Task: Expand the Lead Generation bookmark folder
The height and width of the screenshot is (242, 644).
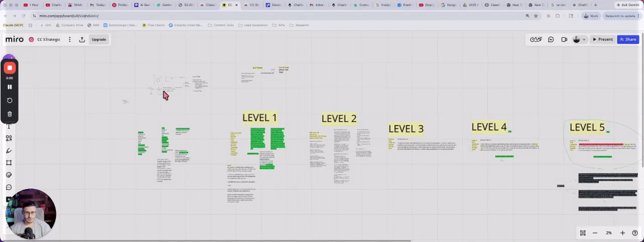Action: pyautogui.click(x=253, y=25)
